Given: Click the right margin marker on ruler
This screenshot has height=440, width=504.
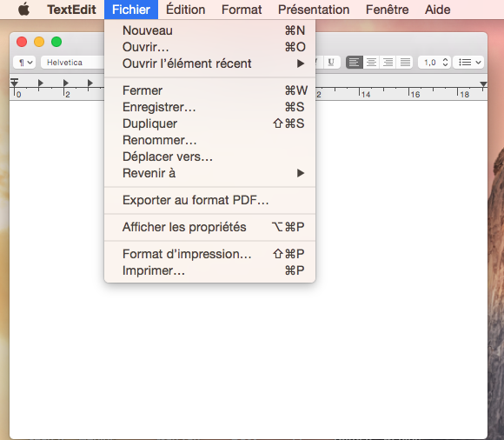Looking at the screenshot, I should point(483,84).
